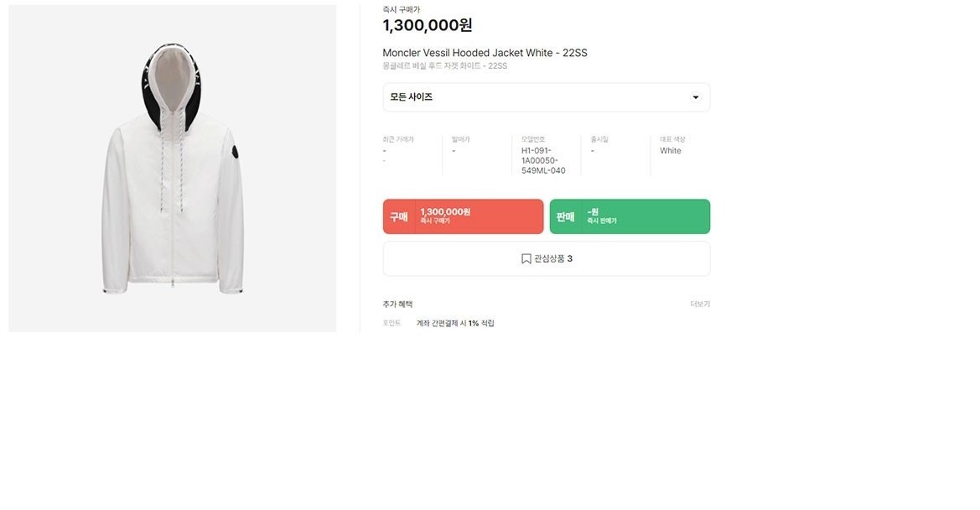Click the 계좌 간편결제 시 1% 적립 text
This screenshot has width=980, height=510.
pos(455,324)
